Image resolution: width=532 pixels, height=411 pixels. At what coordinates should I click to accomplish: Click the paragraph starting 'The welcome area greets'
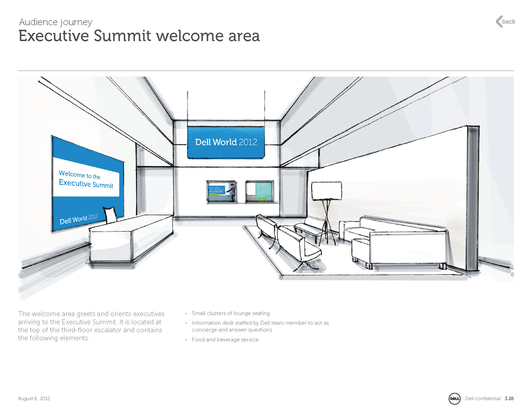pos(91,326)
